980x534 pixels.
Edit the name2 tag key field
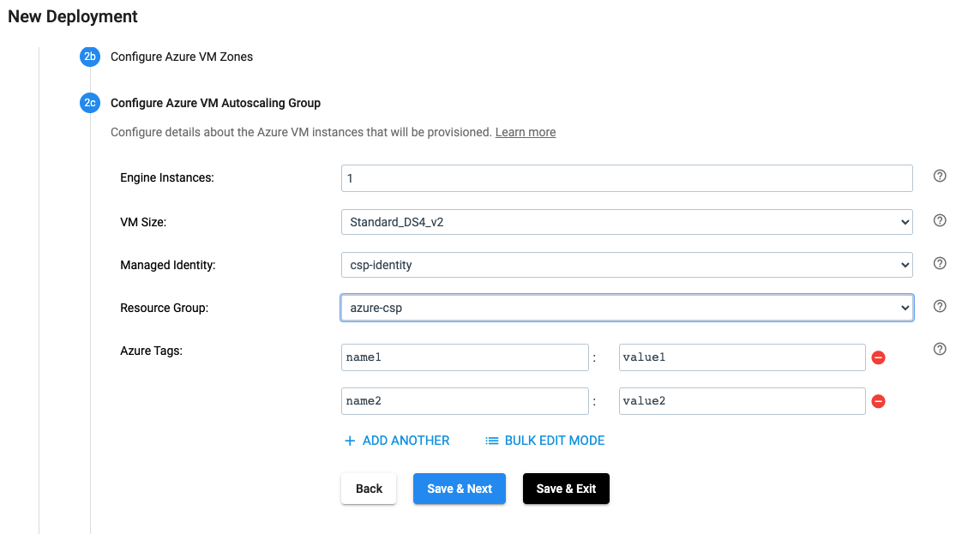pos(465,402)
